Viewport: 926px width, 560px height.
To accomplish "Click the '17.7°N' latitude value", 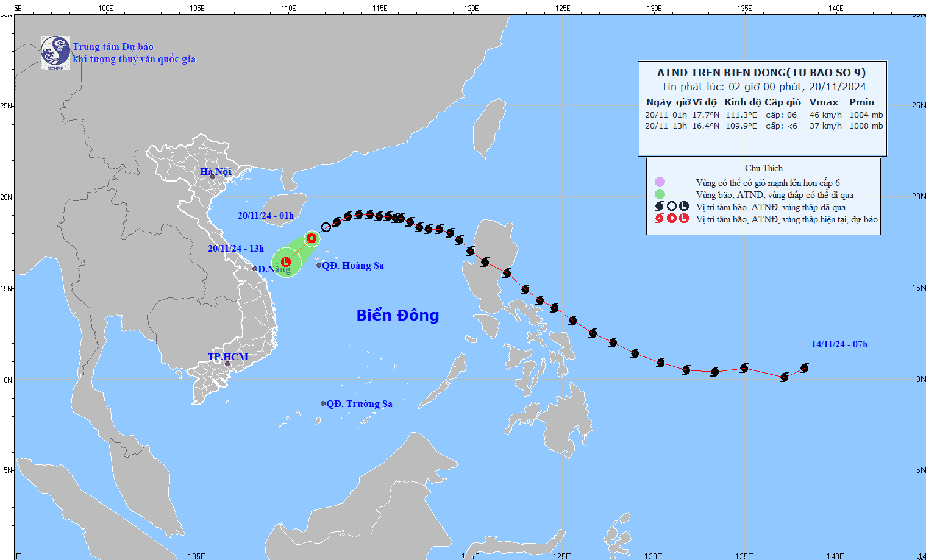I will pos(705,115).
